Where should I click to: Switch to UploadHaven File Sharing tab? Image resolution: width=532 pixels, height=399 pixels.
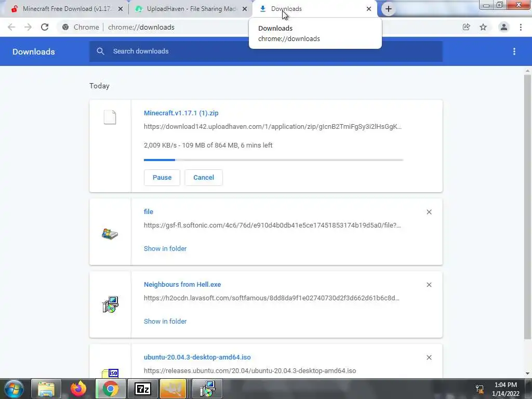[x=191, y=9]
